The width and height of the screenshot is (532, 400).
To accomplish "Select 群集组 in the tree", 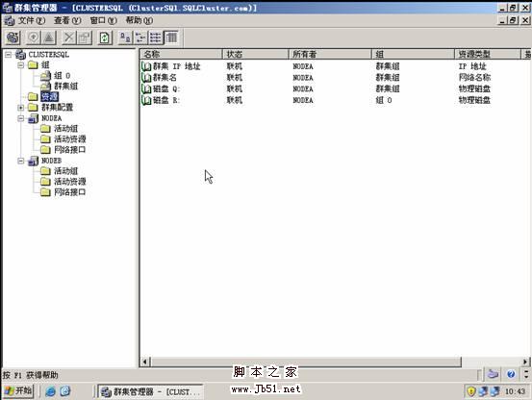I will (65, 87).
